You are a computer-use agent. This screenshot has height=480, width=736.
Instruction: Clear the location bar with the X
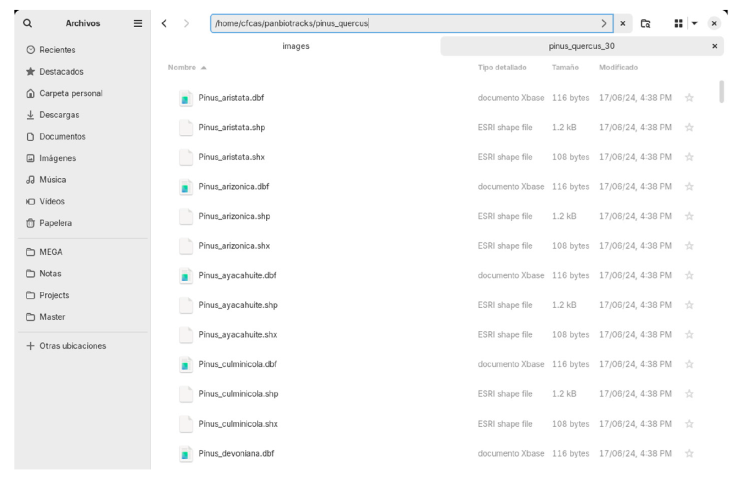623,23
